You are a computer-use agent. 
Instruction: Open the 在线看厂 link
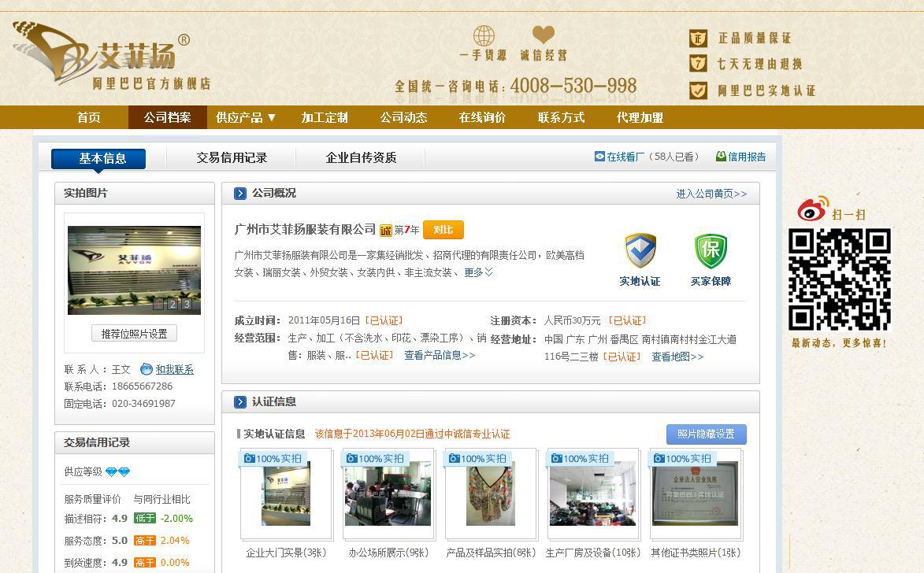[625, 157]
